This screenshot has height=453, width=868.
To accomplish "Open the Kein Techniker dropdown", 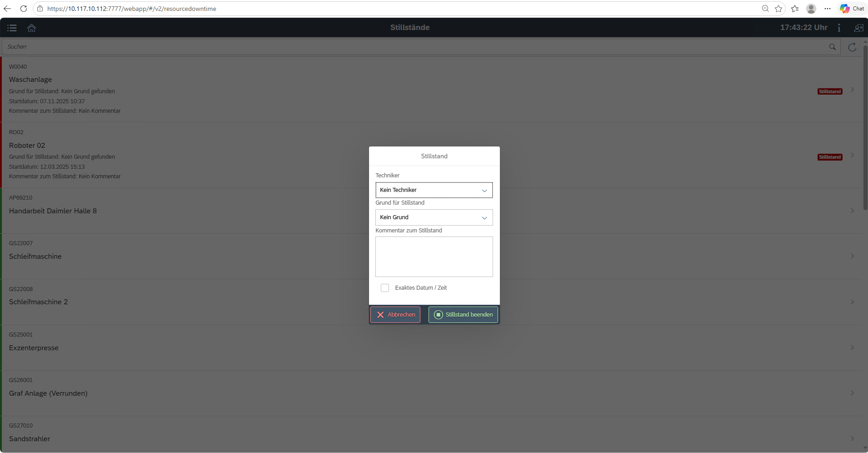I will pos(434,190).
